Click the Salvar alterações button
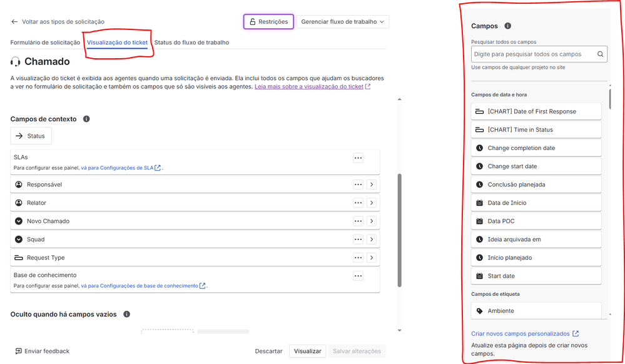This screenshot has width=625, height=364. 357,351
